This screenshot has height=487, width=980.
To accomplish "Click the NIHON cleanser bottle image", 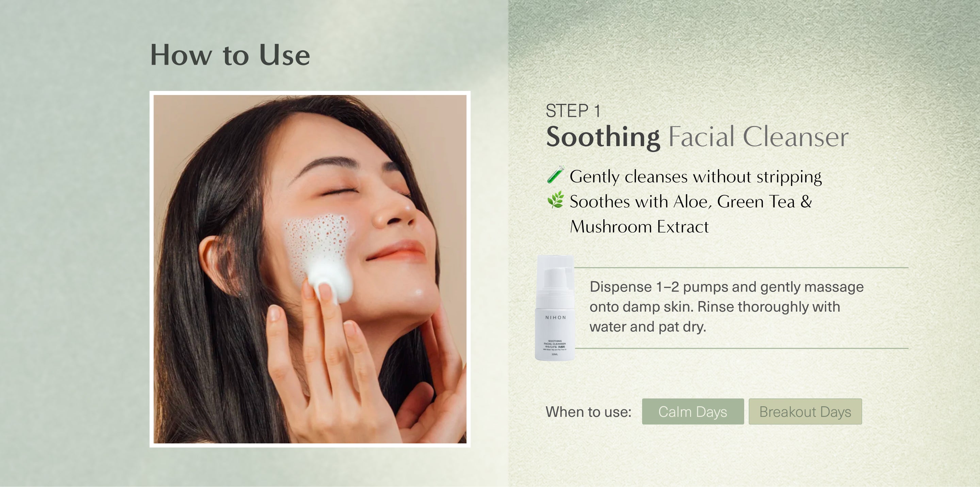I will (x=555, y=308).
